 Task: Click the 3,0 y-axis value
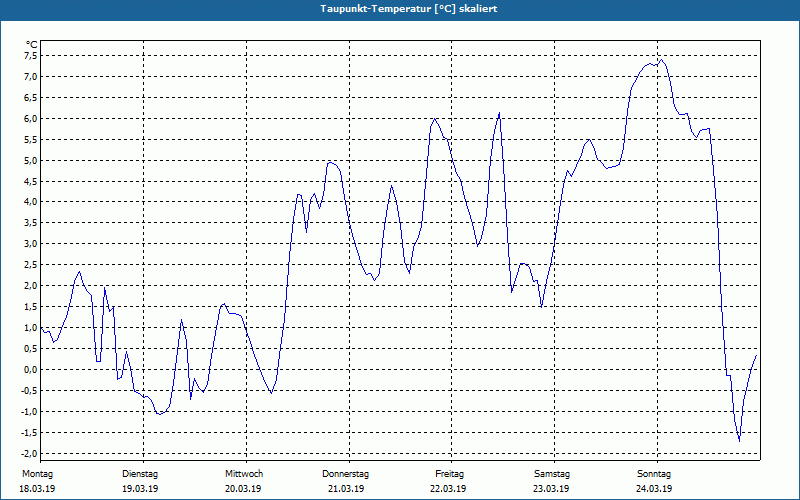31,243
